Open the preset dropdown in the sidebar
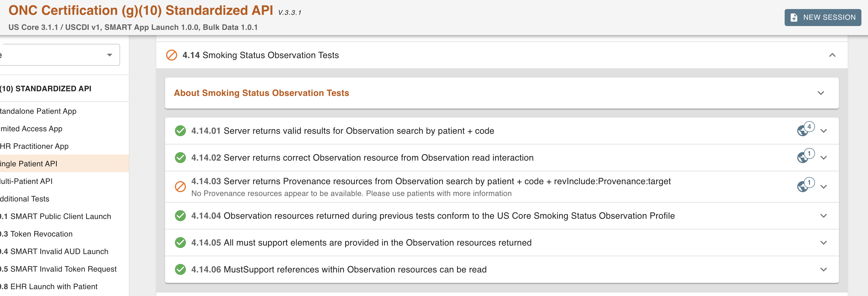 [x=109, y=55]
